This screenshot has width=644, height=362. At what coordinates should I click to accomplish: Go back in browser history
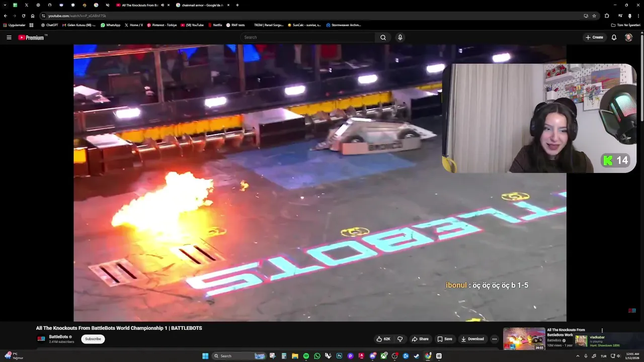coord(6,16)
